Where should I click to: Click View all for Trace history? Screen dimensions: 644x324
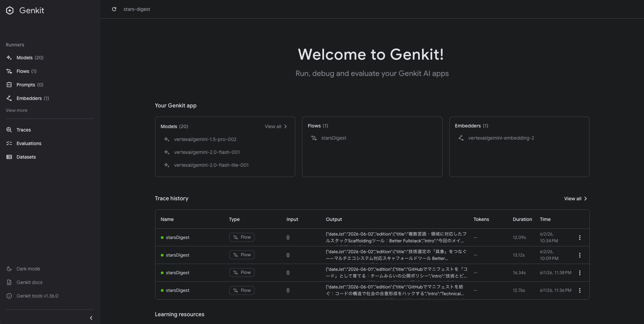(573, 199)
